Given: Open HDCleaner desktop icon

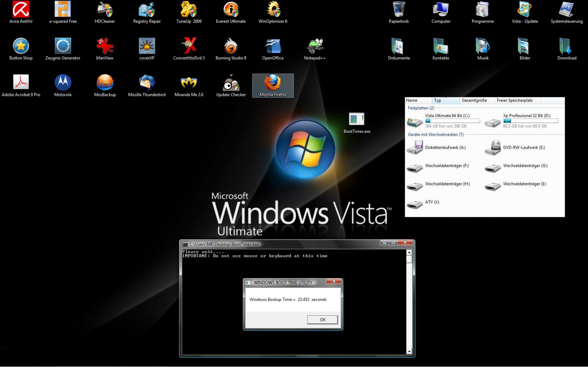Looking at the screenshot, I should (105, 12).
